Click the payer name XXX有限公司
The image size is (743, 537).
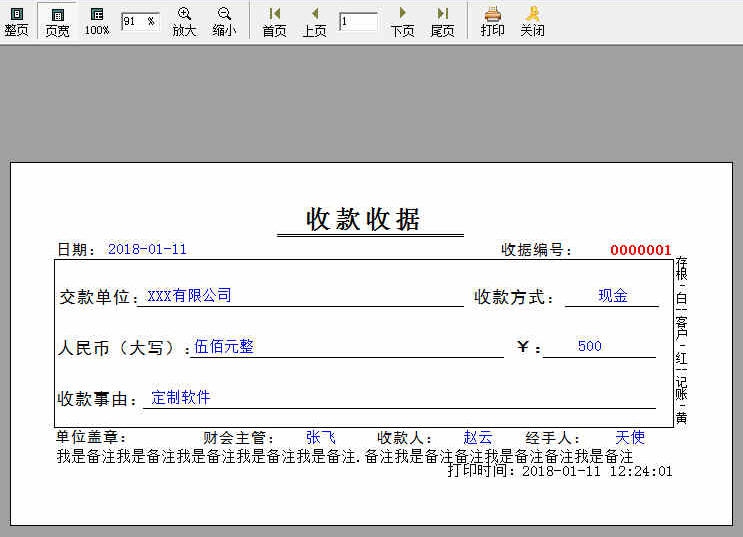point(189,296)
